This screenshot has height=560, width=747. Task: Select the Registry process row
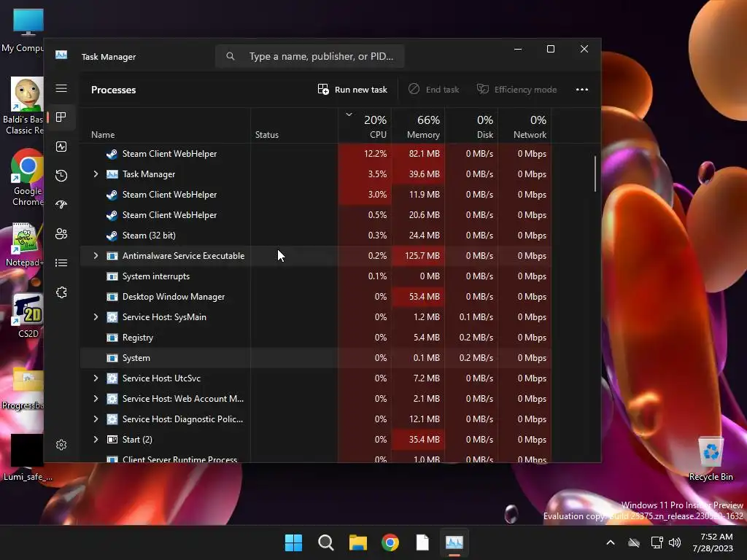pos(316,338)
